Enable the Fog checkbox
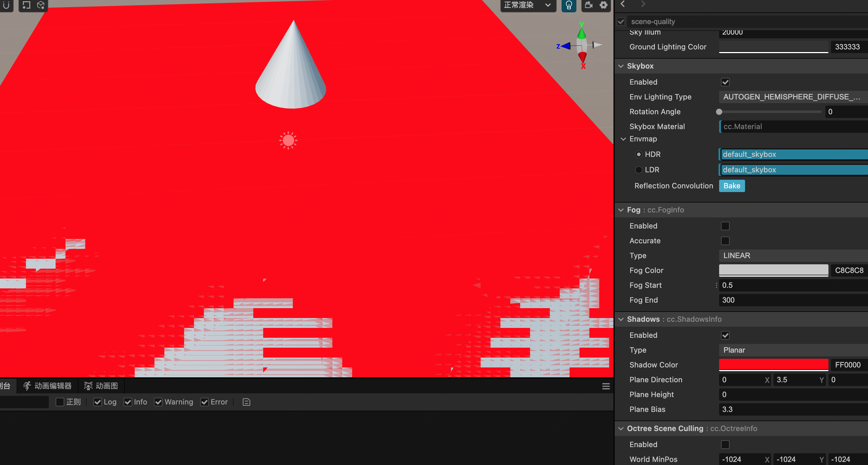The width and height of the screenshot is (868, 465). (x=725, y=226)
